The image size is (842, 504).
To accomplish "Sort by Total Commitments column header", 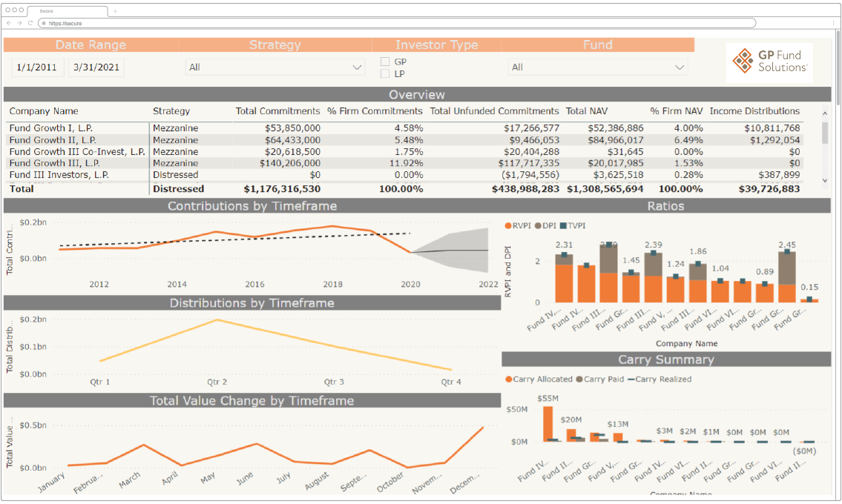I will point(277,111).
